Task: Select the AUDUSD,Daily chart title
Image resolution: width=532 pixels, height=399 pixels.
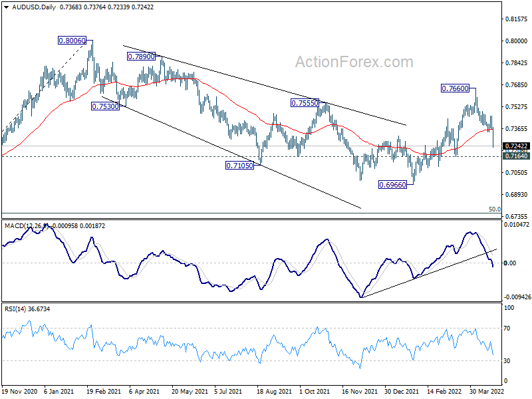Action: [34, 7]
